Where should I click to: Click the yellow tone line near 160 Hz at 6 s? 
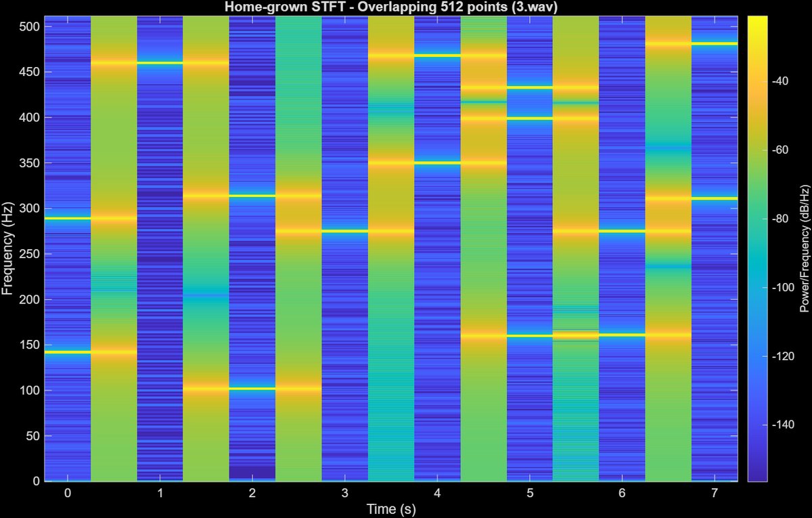pyautogui.click(x=622, y=335)
